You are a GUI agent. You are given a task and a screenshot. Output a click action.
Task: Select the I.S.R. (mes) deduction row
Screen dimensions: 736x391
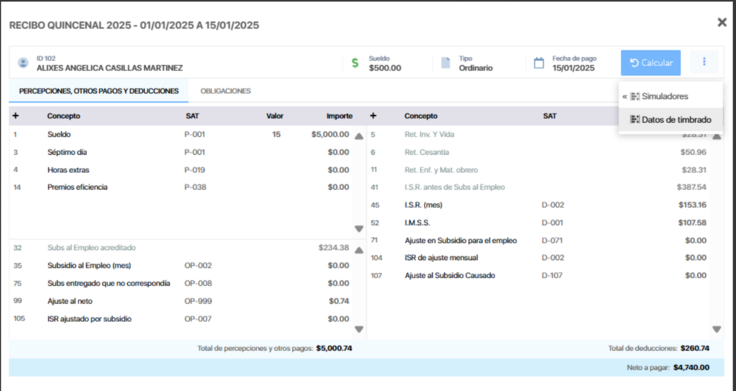(x=538, y=205)
